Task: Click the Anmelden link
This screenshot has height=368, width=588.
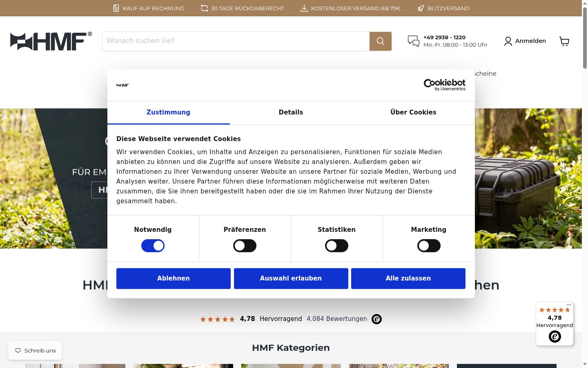Action: click(x=530, y=41)
